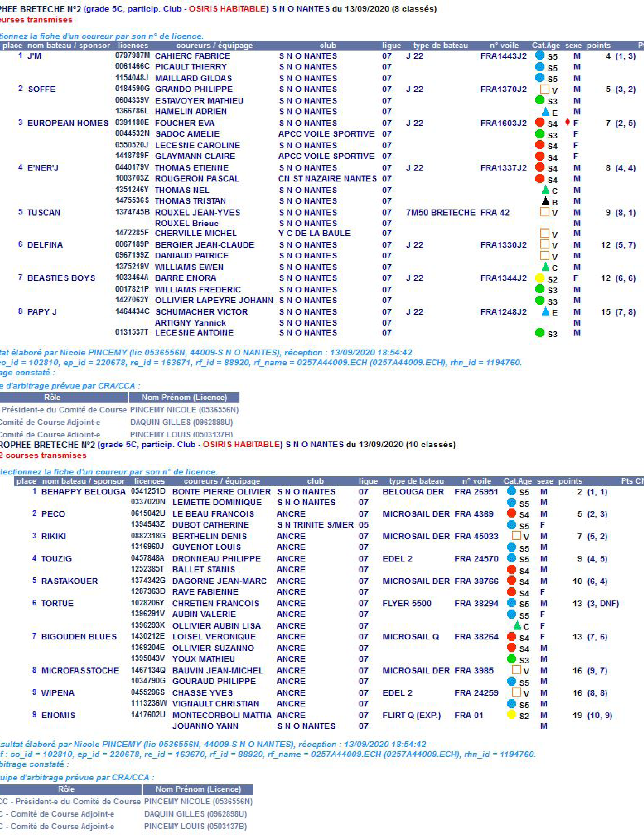
Task: Click boat type FLYER 5500
Action: tap(407, 604)
